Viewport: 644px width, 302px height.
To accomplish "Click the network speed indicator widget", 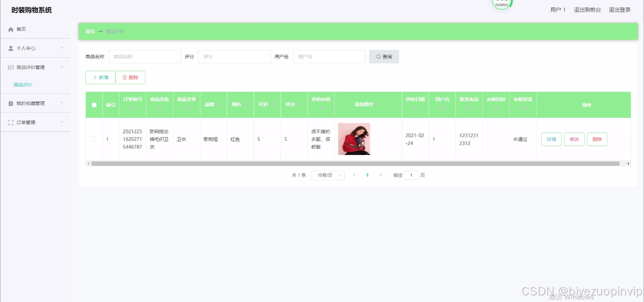I will [x=502, y=4].
